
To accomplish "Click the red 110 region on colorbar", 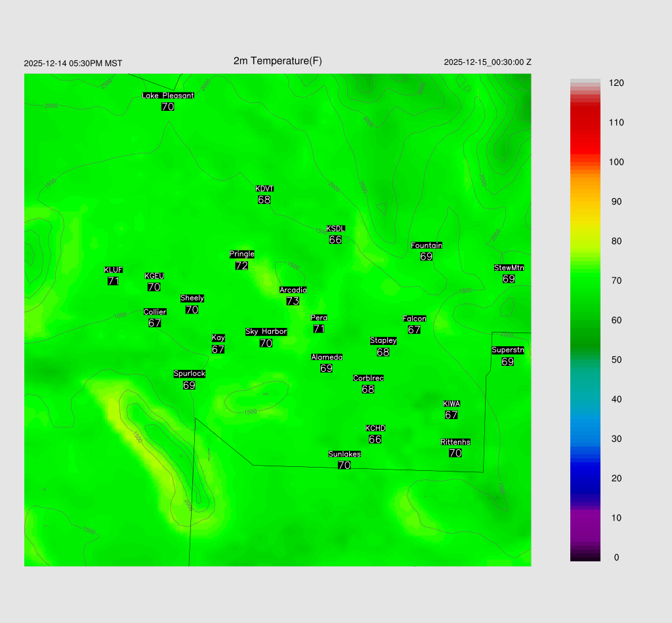I will (x=585, y=123).
